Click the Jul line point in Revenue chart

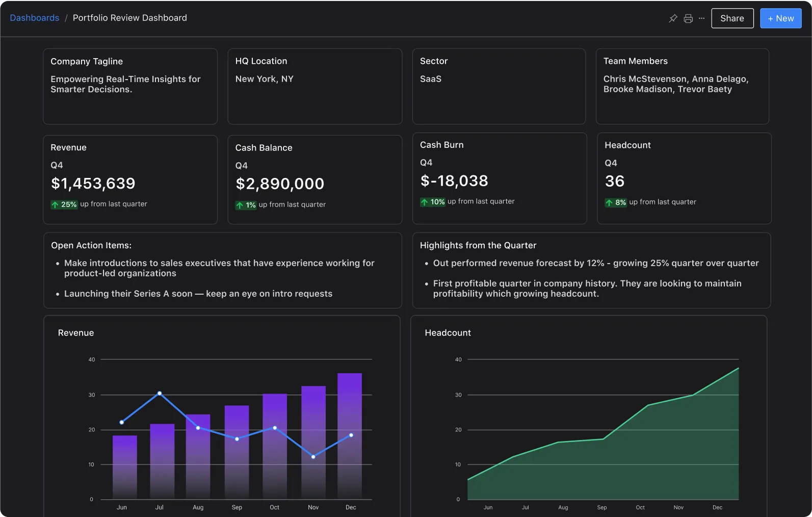160,393
